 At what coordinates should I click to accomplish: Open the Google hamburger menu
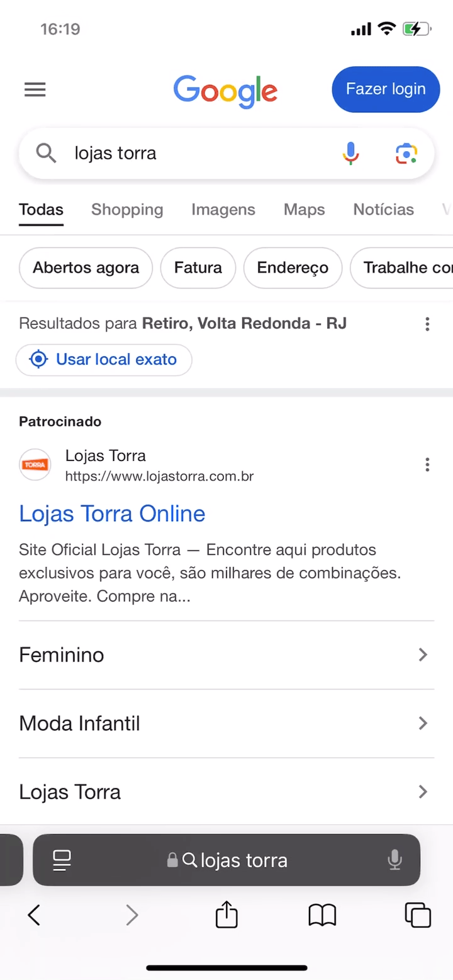point(35,90)
